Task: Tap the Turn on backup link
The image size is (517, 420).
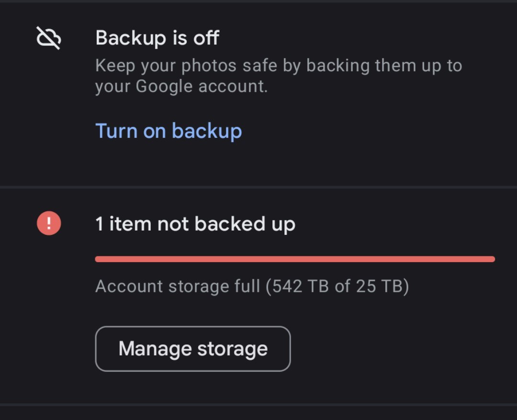Action: tap(169, 131)
